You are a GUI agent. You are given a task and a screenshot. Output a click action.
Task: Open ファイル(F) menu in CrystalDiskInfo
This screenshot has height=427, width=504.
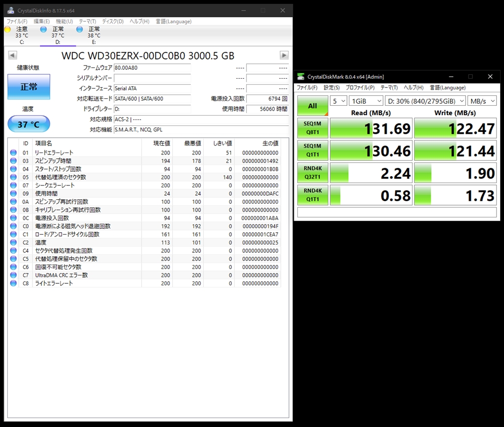17,21
